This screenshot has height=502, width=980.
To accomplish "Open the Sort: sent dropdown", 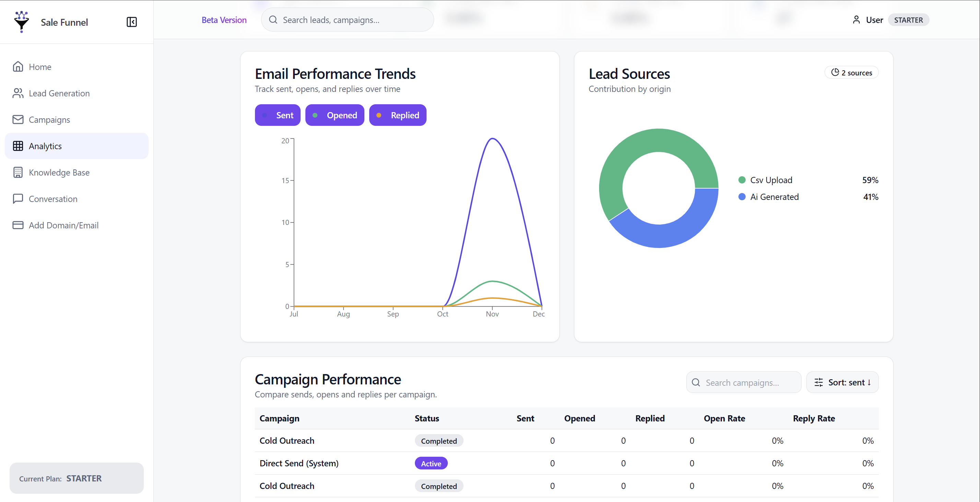I will tap(842, 382).
